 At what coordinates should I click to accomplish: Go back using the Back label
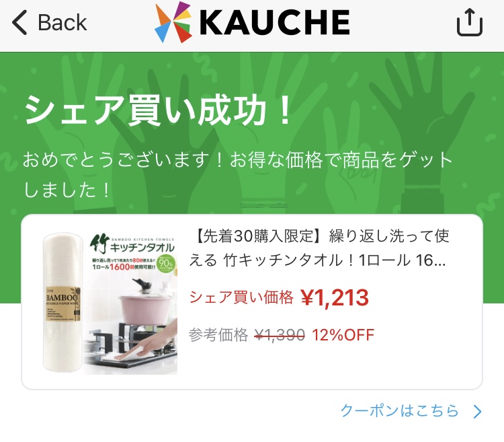pos(62,22)
